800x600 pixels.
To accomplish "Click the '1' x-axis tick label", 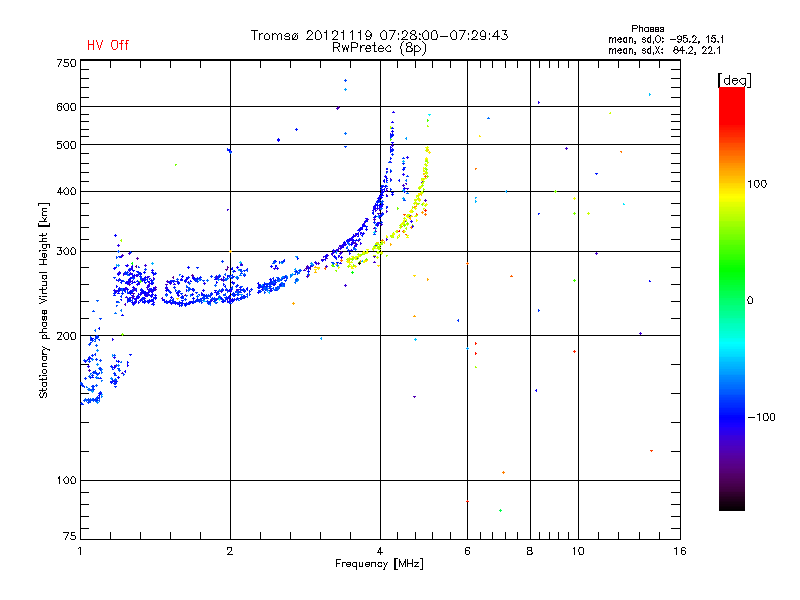I will pos(80,551).
